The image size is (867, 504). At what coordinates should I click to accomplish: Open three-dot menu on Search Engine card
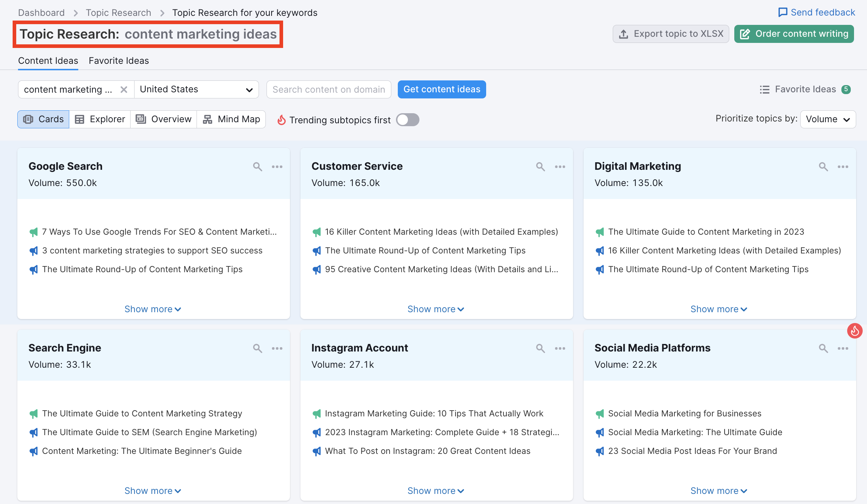277,348
